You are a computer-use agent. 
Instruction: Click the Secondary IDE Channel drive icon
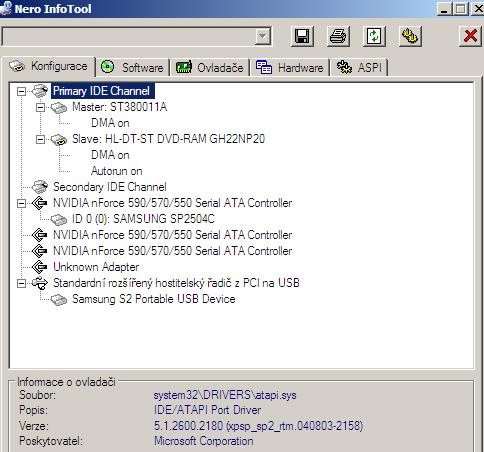pyautogui.click(x=40, y=187)
